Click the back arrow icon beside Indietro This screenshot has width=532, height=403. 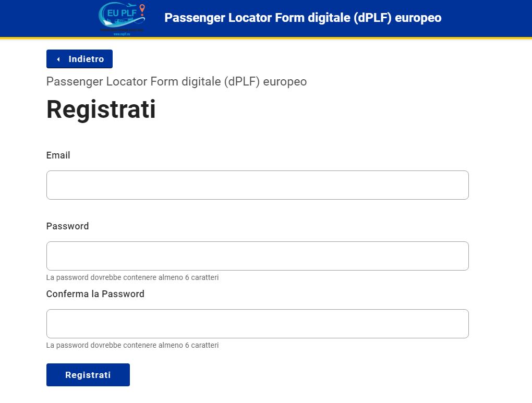58,59
